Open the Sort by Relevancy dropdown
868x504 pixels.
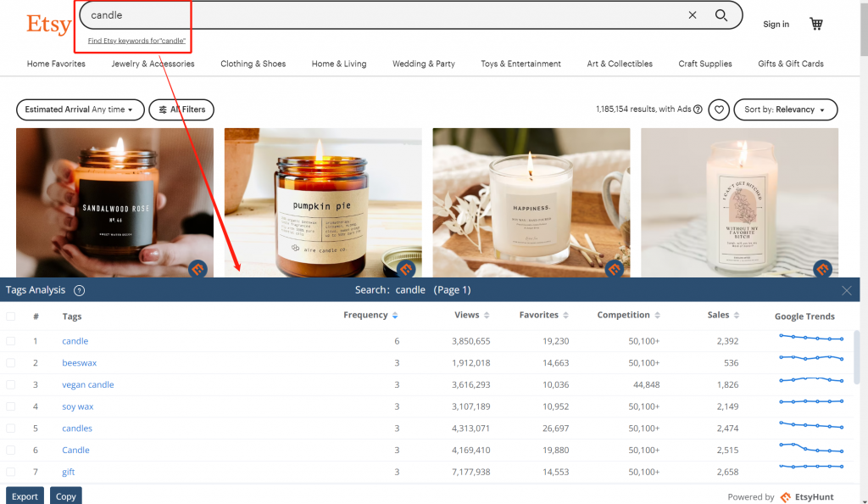pos(786,109)
